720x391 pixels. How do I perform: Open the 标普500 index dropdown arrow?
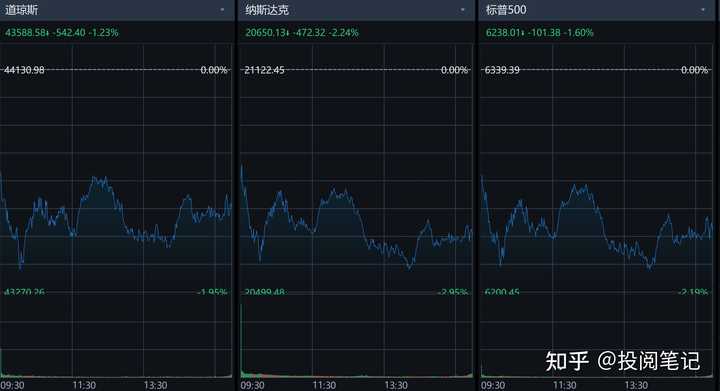coord(703,10)
